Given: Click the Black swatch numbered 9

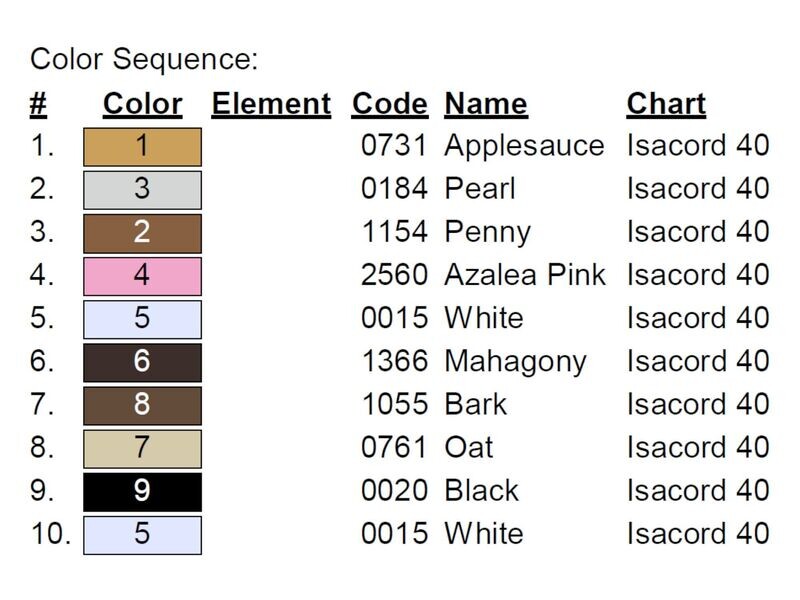Looking at the screenshot, I should tap(142, 492).
